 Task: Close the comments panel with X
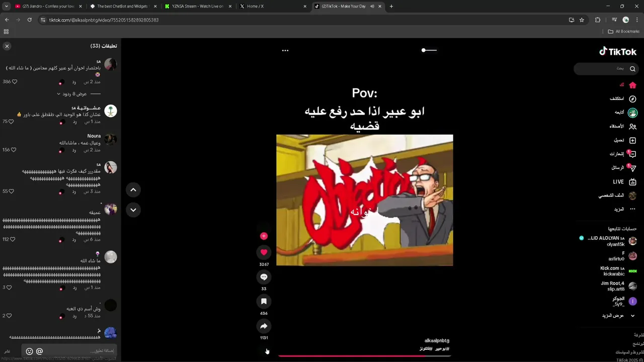click(x=7, y=46)
